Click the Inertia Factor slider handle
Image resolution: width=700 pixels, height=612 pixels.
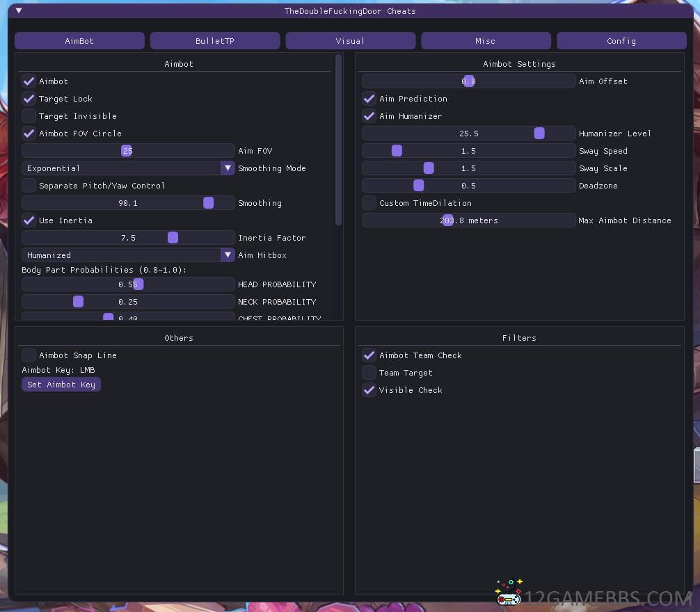pyautogui.click(x=173, y=238)
